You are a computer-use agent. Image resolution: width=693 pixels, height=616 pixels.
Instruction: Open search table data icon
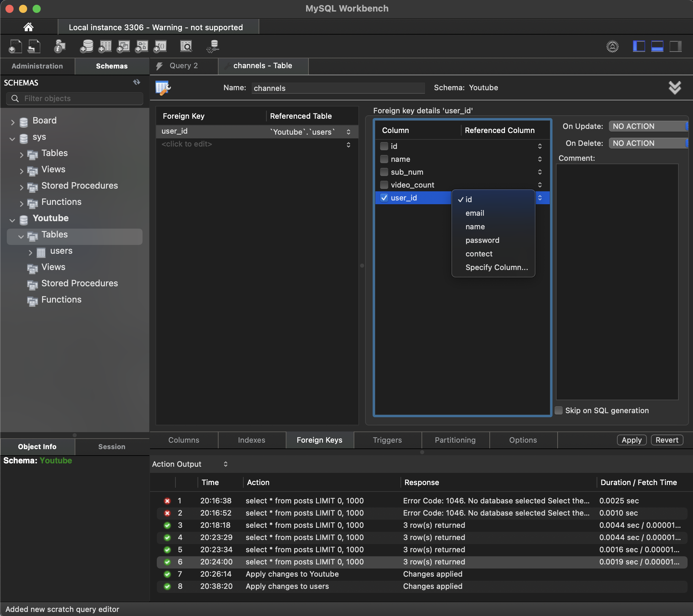pos(186,46)
